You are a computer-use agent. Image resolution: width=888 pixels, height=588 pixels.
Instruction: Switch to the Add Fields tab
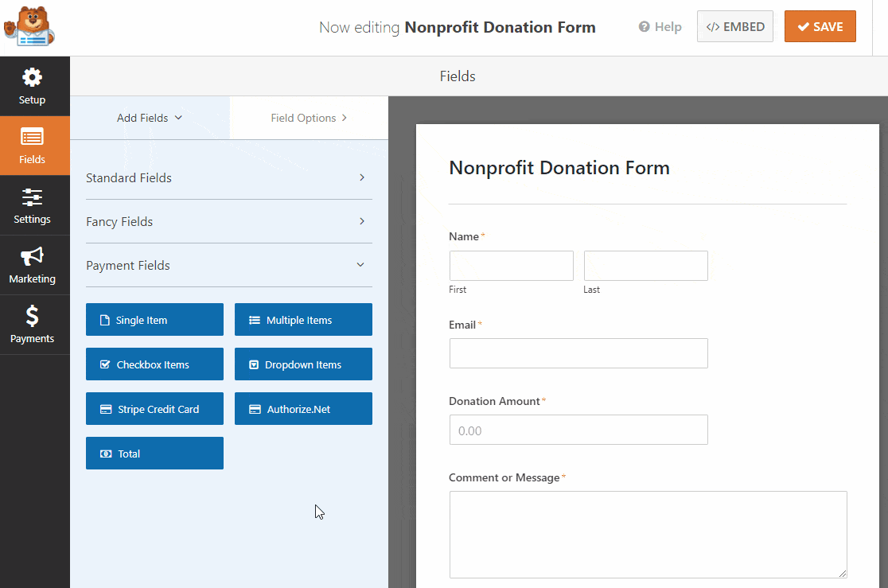150,118
